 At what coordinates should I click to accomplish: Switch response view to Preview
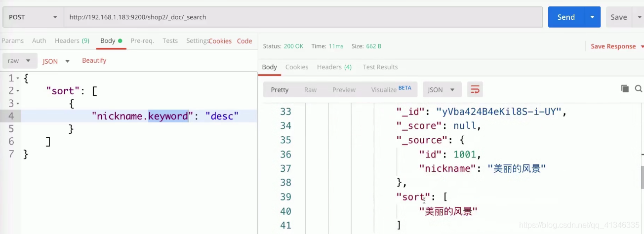point(344,89)
